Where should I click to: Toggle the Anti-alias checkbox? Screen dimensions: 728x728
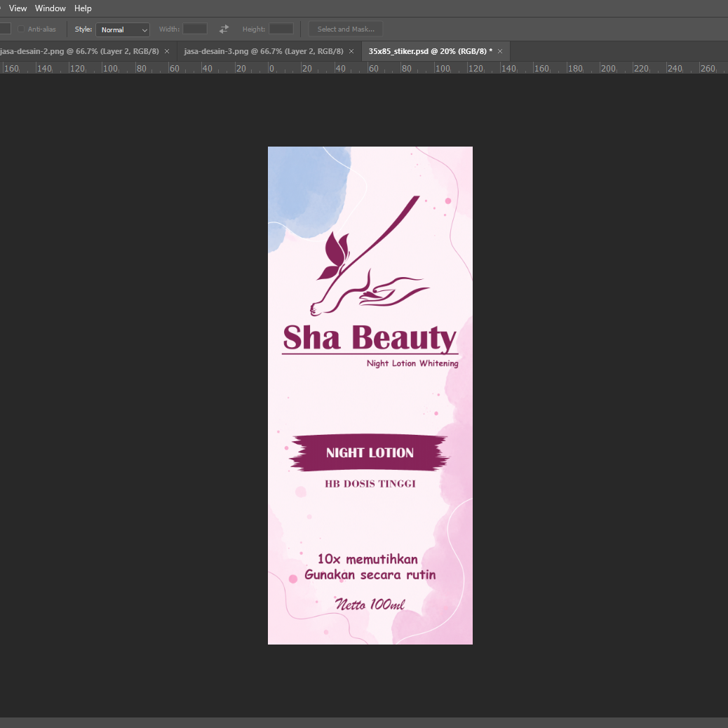tap(21, 29)
